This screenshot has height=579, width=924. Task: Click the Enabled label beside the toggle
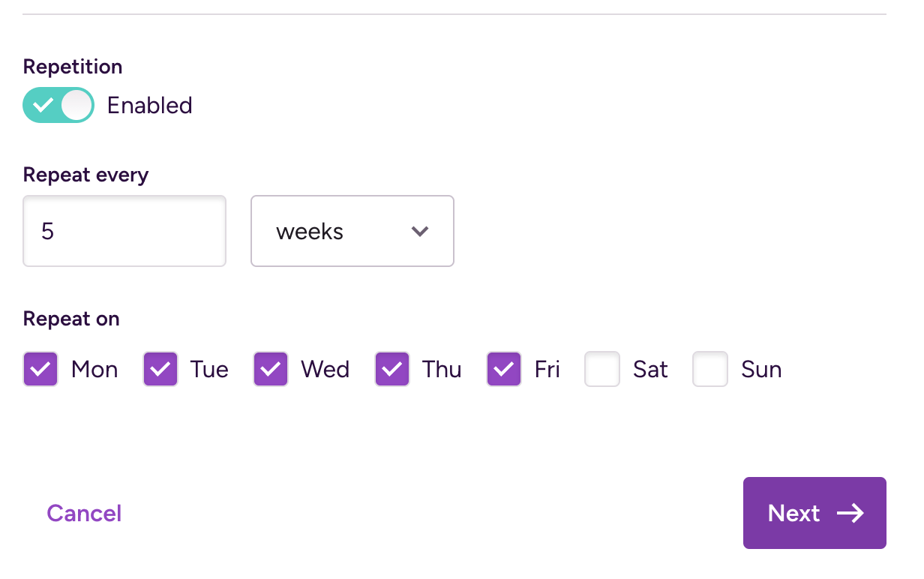coord(149,105)
